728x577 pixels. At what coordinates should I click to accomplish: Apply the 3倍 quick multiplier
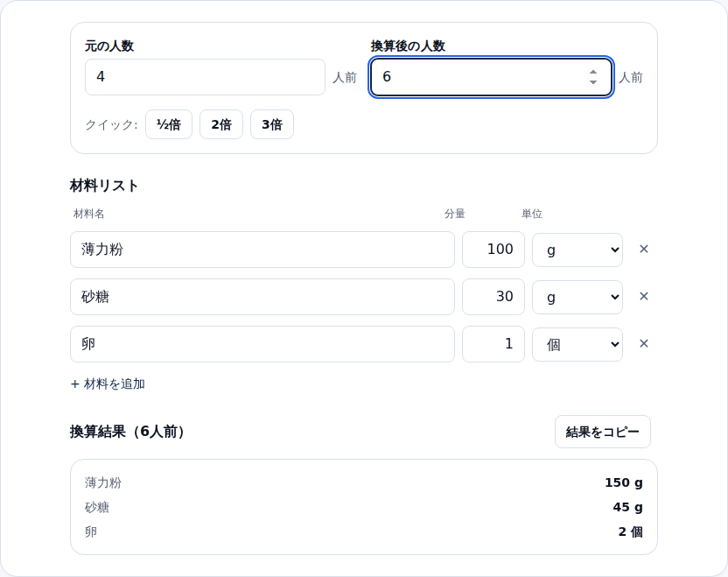tap(272, 124)
